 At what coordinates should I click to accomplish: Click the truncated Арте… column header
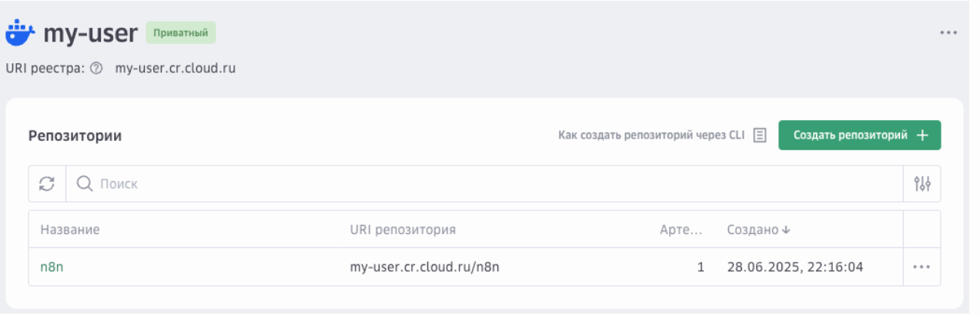[x=681, y=230]
